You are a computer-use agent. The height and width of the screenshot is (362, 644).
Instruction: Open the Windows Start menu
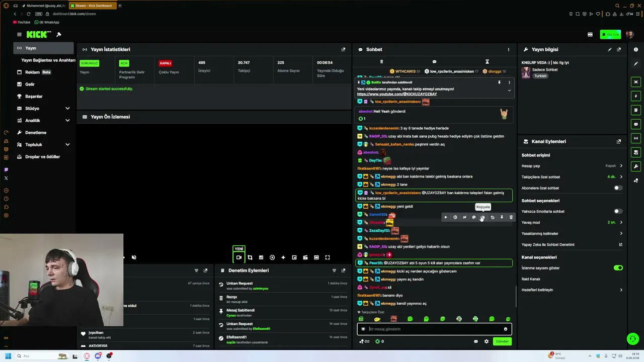(7, 356)
